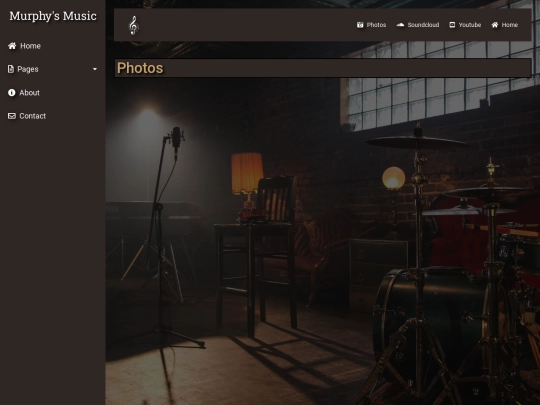This screenshot has height=405, width=540.
Task: Expand the Pages dropdown caret
Action: (95, 69)
